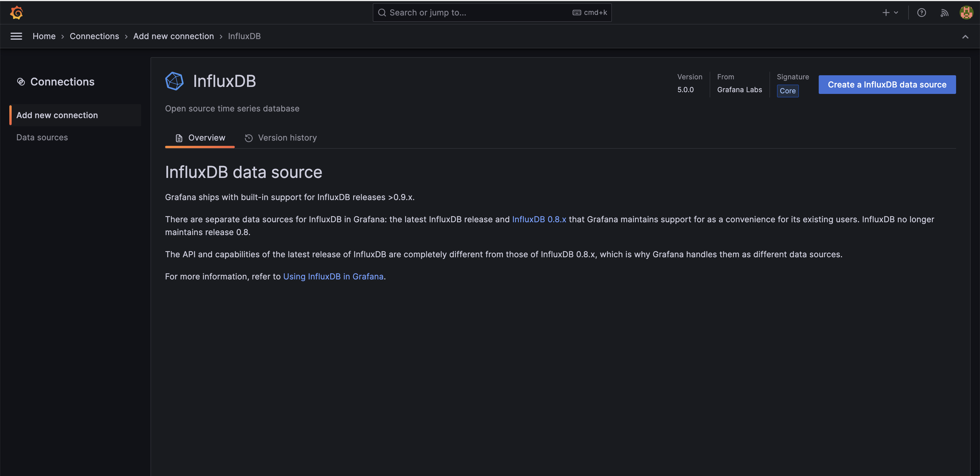Click the plus new-item icon

(x=886, y=13)
